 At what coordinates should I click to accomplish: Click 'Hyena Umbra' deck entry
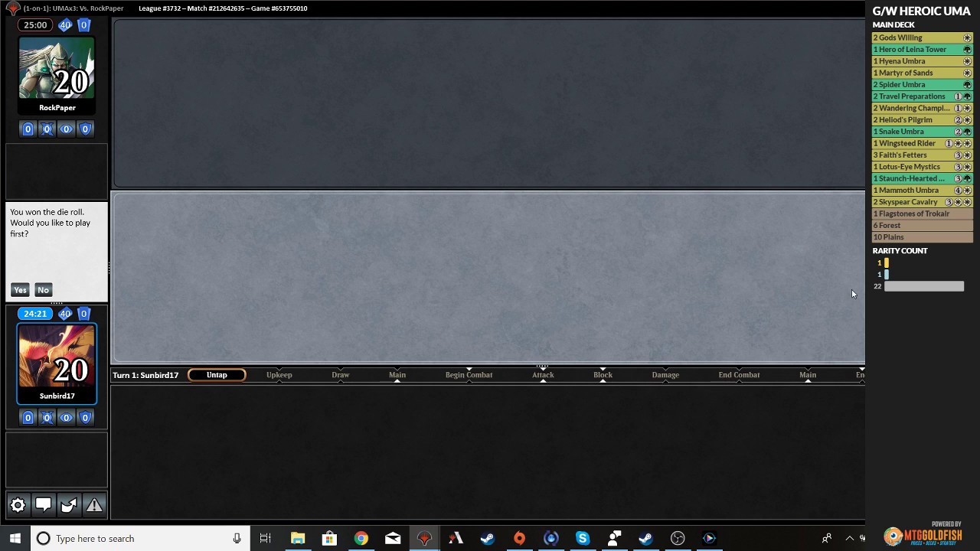coord(923,61)
